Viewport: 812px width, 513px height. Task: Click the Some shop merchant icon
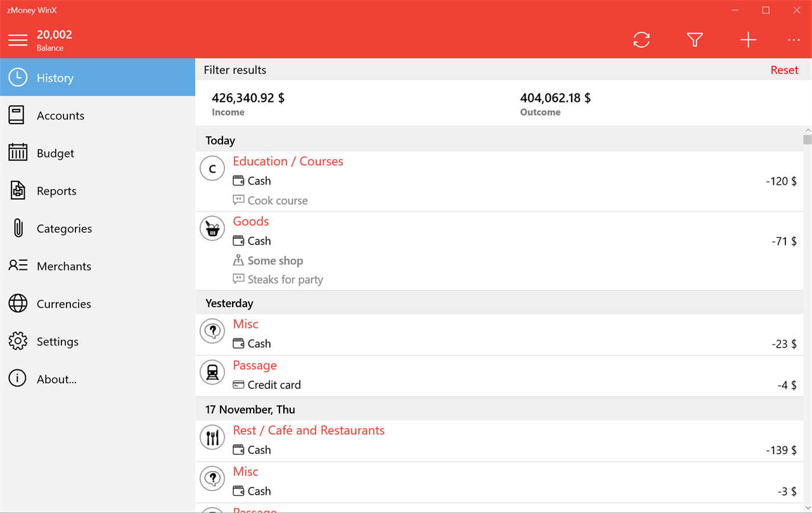pos(238,260)
